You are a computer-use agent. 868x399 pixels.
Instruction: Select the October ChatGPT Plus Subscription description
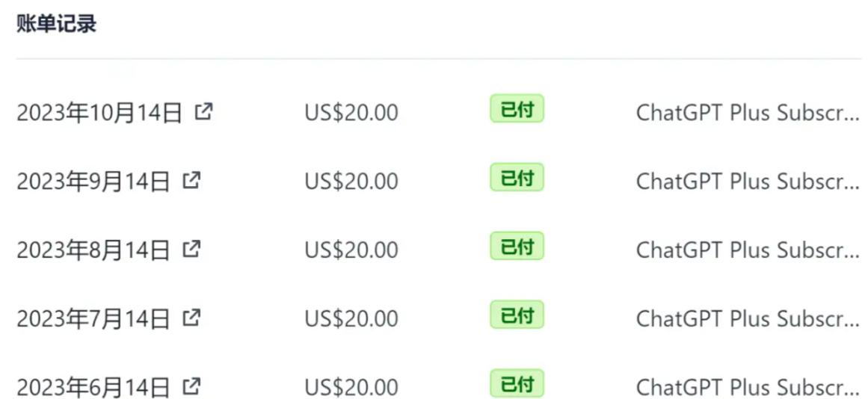pos(748,113)
